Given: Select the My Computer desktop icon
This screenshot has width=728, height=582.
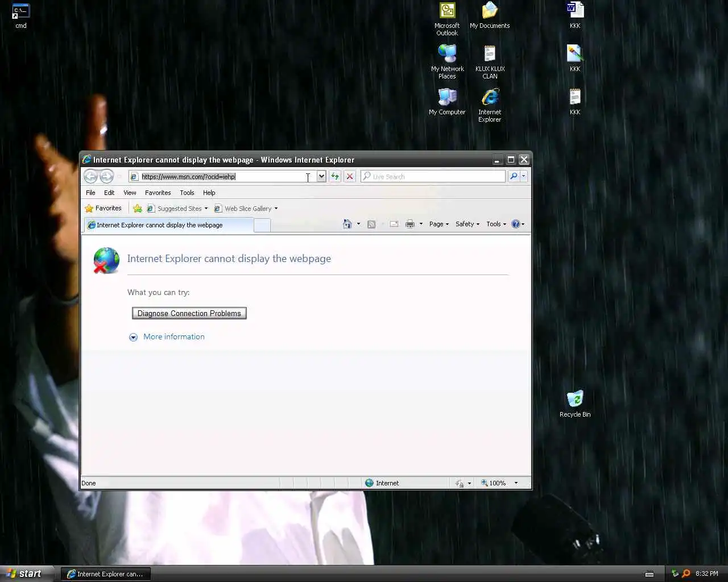Looking at the screenshot, I should (447, 102).
